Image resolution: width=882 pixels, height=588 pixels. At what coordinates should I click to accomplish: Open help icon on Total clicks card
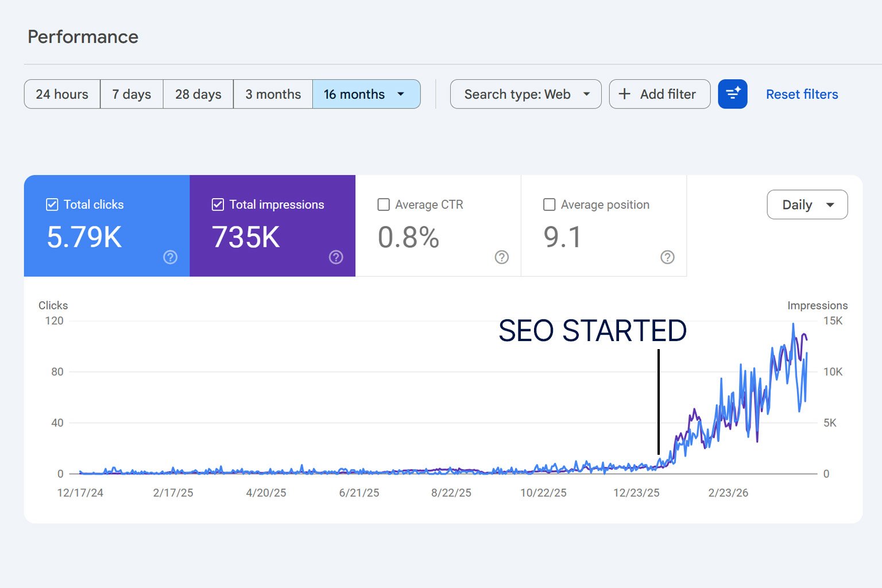pyautogui.click(x=170, y=257)
